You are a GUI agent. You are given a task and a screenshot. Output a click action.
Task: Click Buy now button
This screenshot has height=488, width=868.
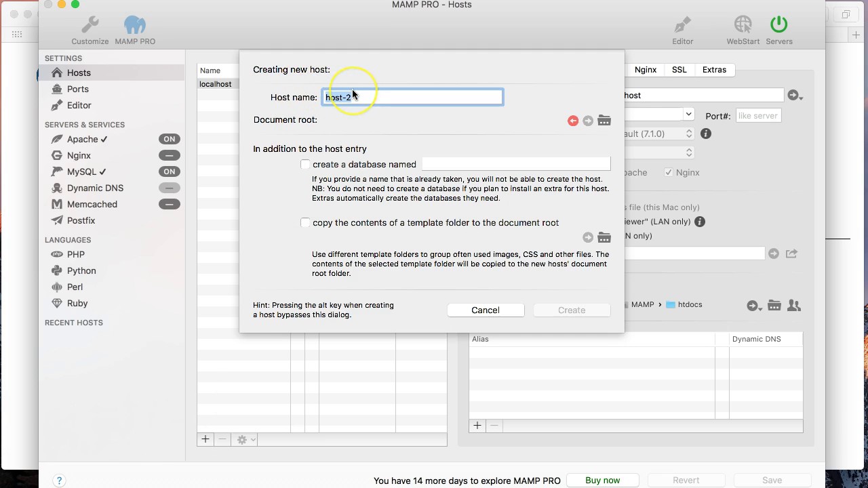[x=603, y=480]
